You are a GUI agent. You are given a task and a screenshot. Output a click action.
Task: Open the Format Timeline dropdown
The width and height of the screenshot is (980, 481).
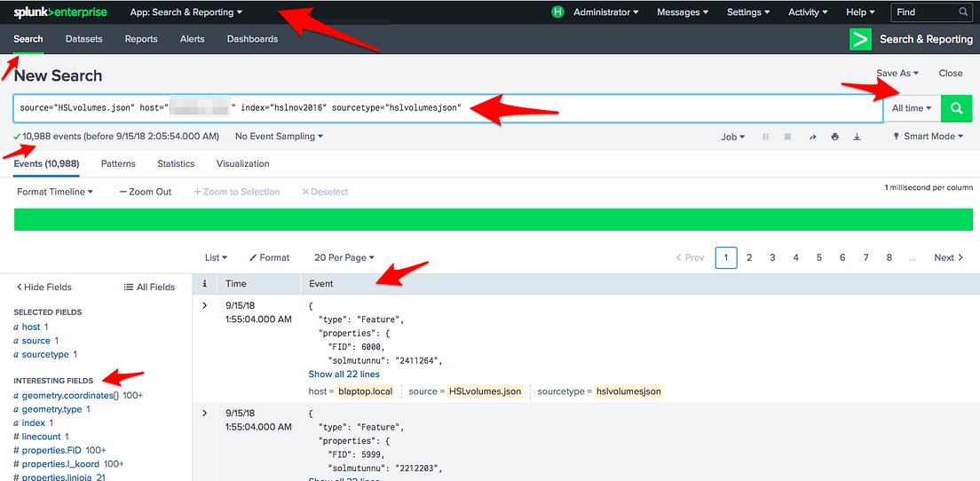point(55,192)
